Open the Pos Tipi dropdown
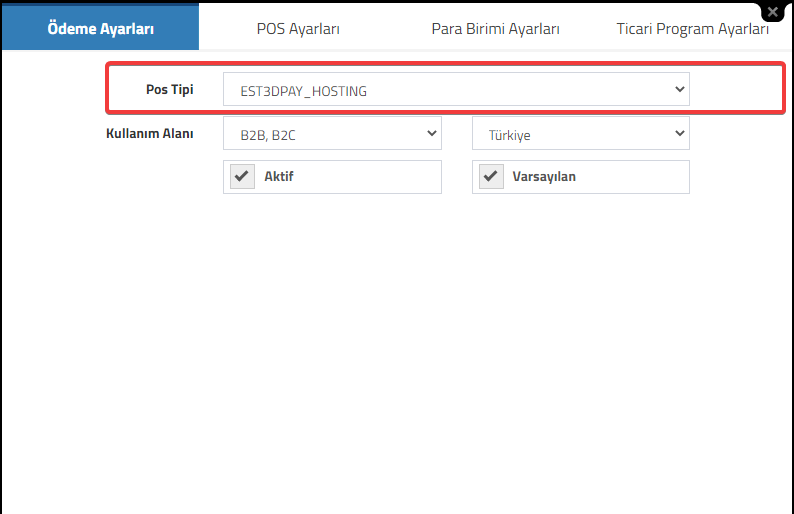This screenshot has height=514, width=794. tap(456, 89)
